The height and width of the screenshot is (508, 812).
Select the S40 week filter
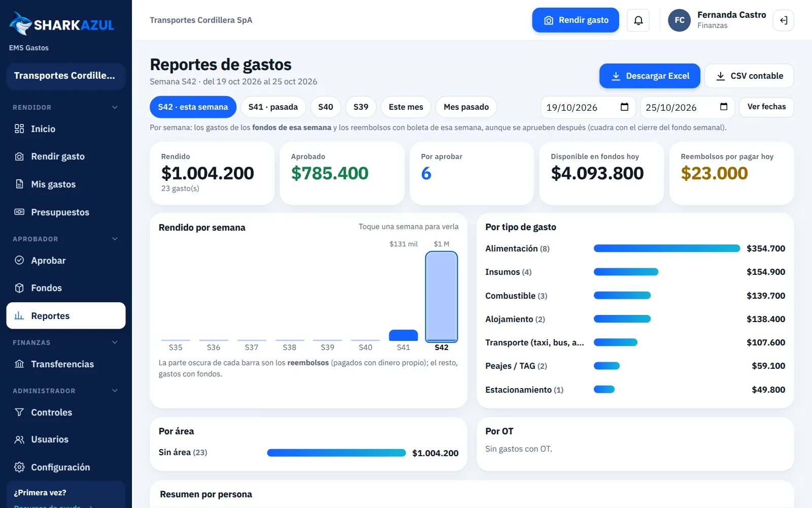click(x=326, y=107)
